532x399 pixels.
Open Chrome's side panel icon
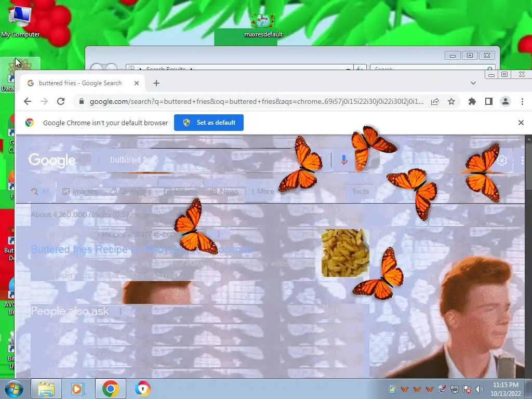pos(488,101)
